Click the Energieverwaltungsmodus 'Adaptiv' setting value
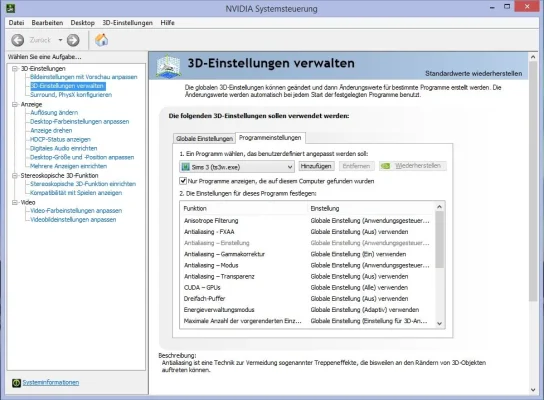Viewport: 544px width, 400px height. coord(365,310)
